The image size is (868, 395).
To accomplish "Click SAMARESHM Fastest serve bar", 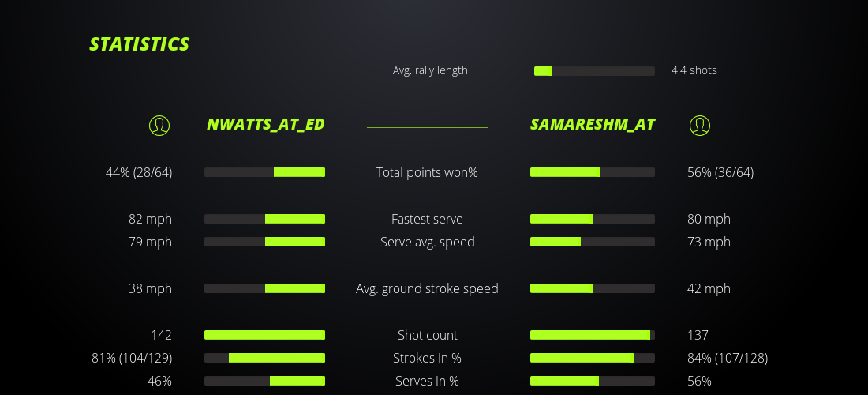I will point(593,219).
